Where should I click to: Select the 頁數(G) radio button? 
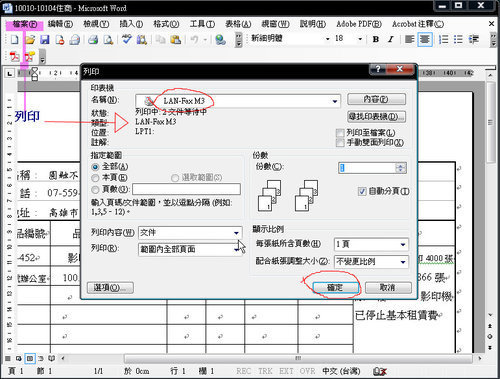click(x=95, y=189)
